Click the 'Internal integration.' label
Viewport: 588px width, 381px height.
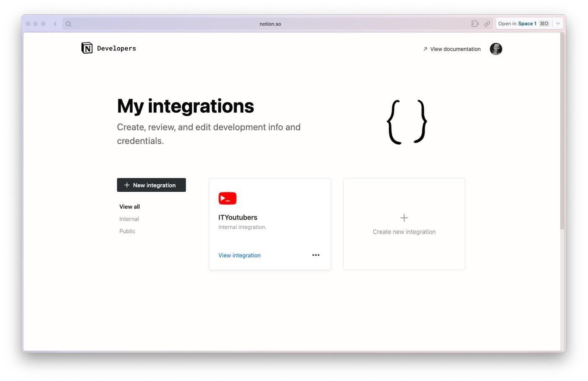242,227
